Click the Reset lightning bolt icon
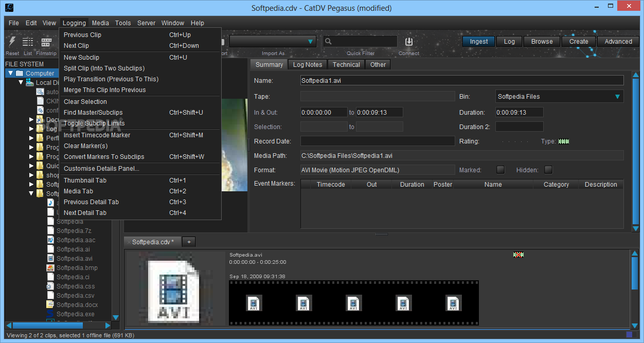 [12, 42]
